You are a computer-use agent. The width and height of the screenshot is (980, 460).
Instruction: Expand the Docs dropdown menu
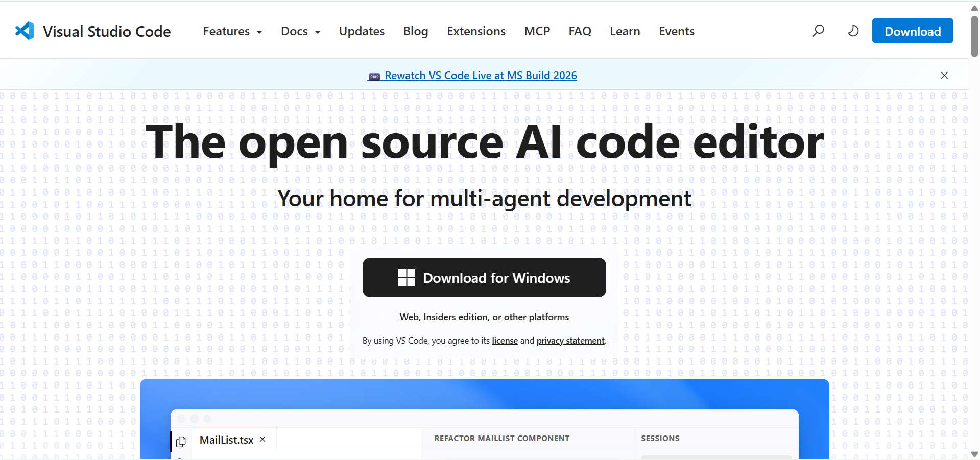point(300,31)
